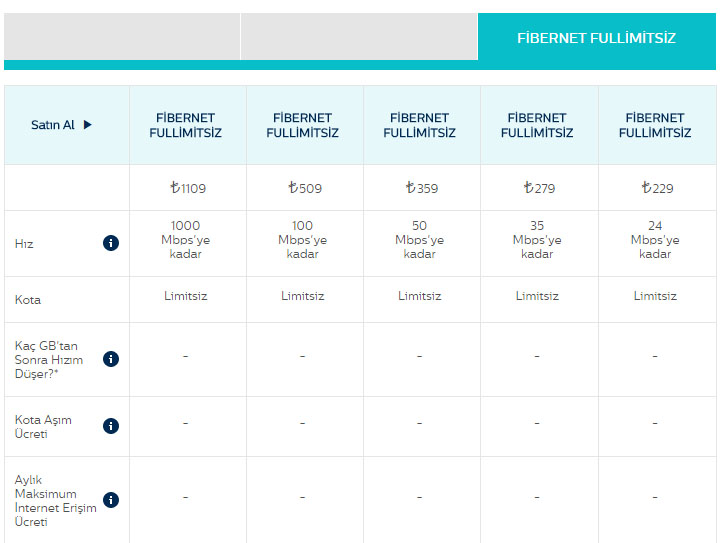This screenshot has height=543, width=721.
Task: Select the plan header above the 1109 price
Action: [186, 125]
